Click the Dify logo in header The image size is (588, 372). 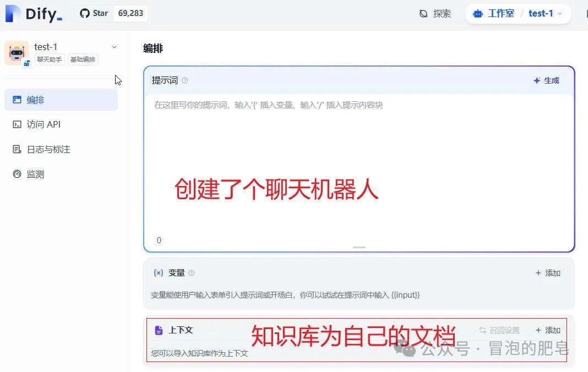[x=34, y=13]
